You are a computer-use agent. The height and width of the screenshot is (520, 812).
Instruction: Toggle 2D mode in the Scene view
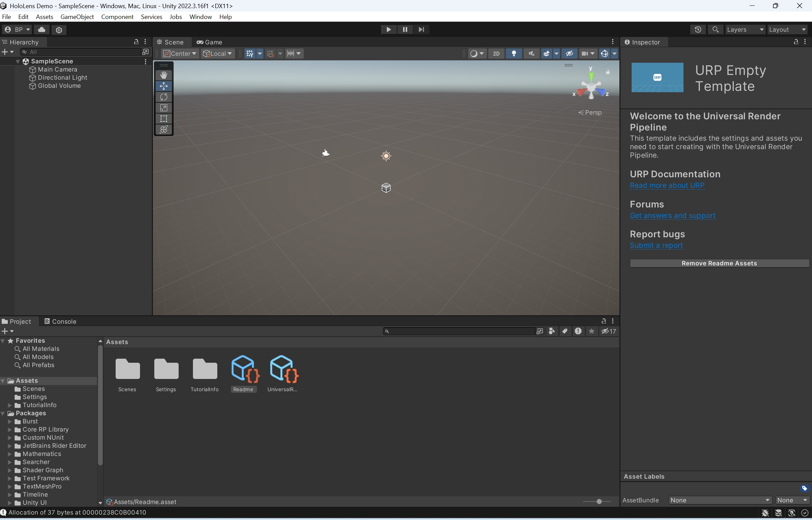[496, 54]
